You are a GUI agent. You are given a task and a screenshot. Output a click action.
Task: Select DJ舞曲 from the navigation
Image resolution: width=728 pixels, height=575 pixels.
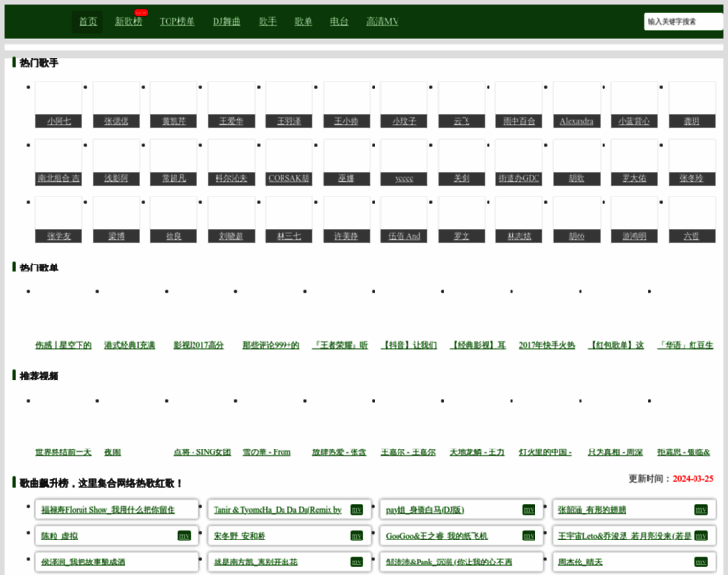tap(226, 21)
